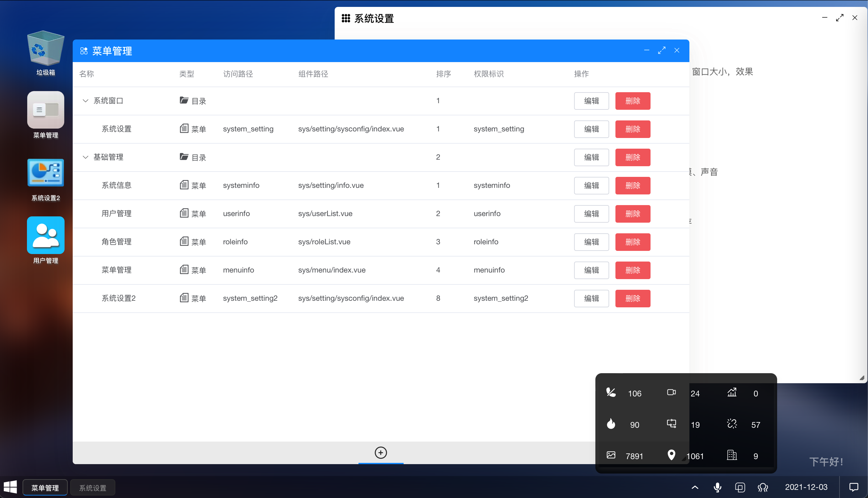Collapse the 系统窗口 directory row

(86, 101)
